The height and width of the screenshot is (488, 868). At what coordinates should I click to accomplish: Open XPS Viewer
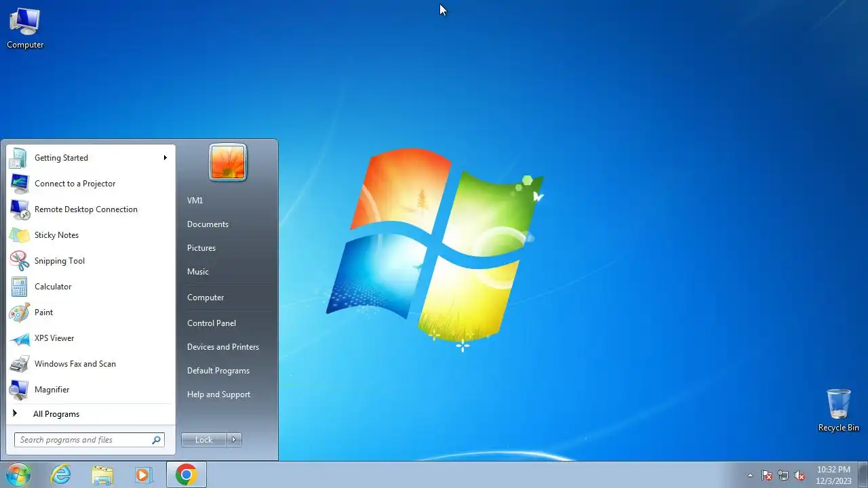pos(91,338)
